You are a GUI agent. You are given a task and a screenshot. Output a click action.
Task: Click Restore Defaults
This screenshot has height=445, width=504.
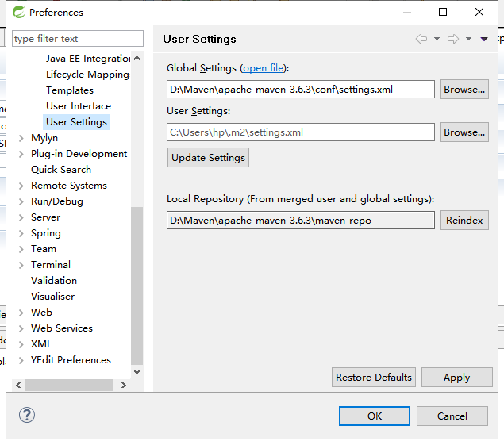point(374,378)
